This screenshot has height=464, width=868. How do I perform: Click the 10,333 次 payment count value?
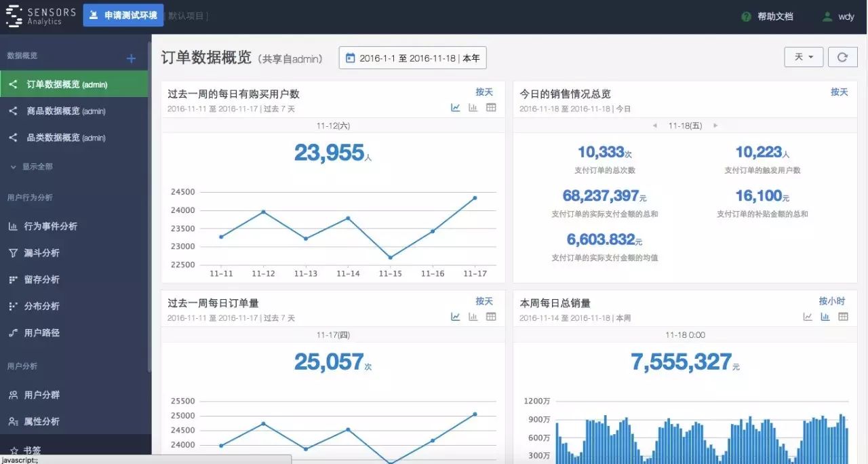pyautogui.click(x=605, y=152)
